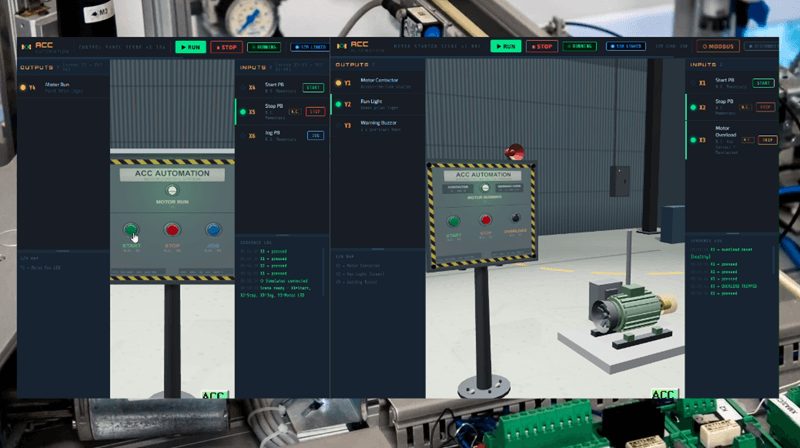Click the orange Y1 output indicator dot

click(338, 83)
